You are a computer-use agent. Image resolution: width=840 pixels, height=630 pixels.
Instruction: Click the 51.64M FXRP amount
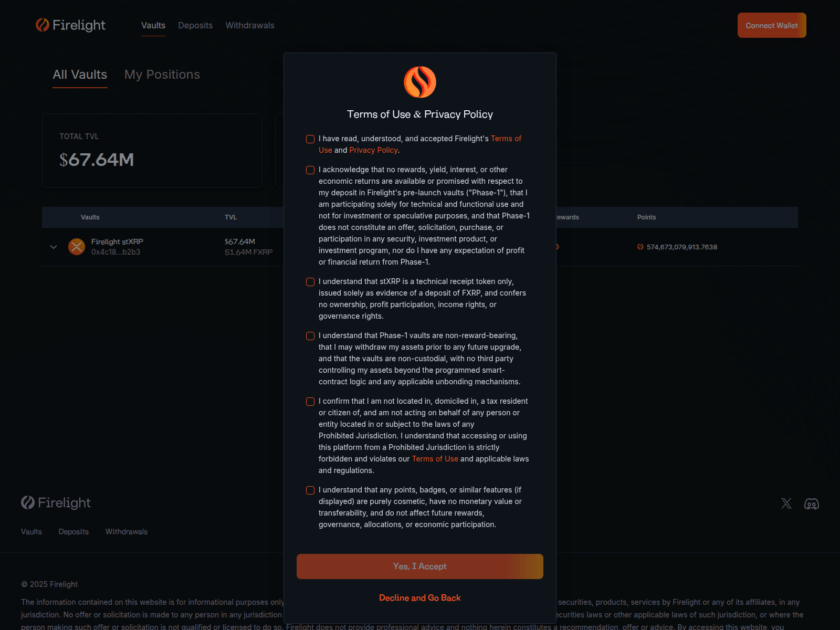point(249,252)
